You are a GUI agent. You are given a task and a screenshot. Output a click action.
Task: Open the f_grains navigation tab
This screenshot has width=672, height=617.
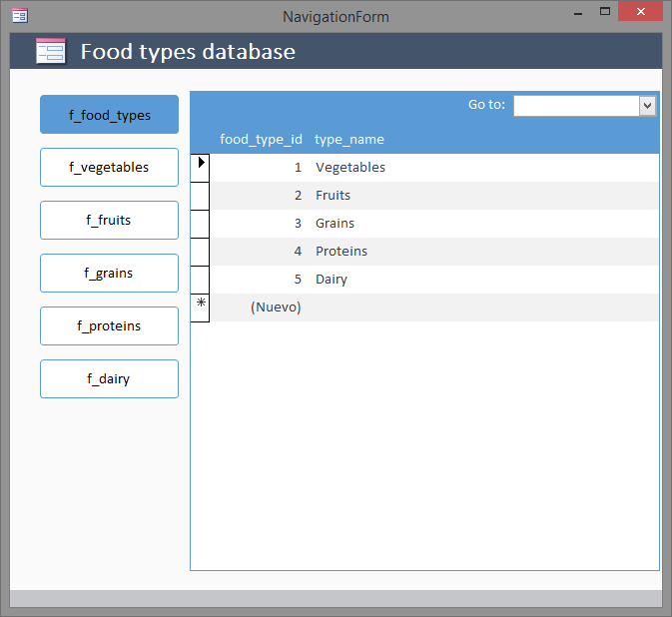(109, 274)
